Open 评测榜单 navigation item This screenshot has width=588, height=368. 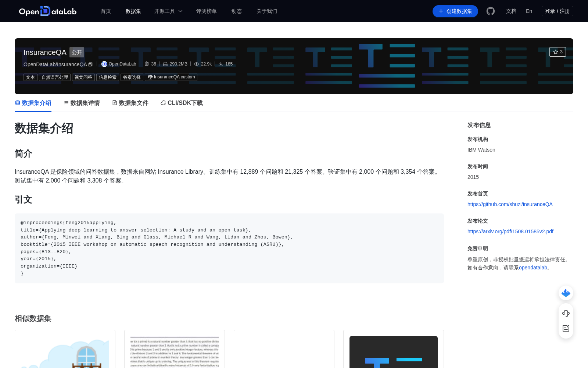207,11
